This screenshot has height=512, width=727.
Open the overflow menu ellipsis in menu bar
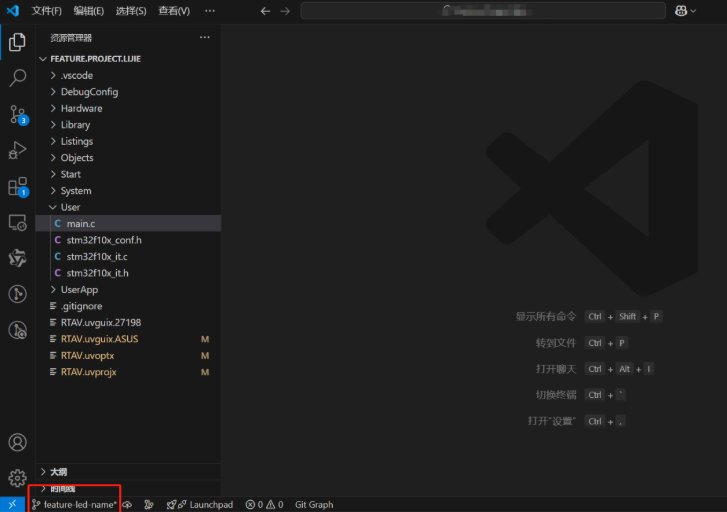click(x=210, y=11)
